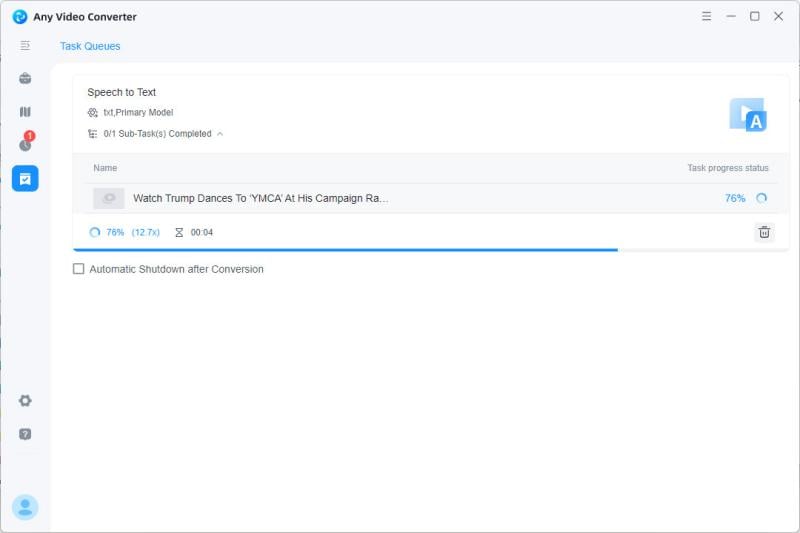Click the 00:04 remaining time value

[x=202, y=233]
